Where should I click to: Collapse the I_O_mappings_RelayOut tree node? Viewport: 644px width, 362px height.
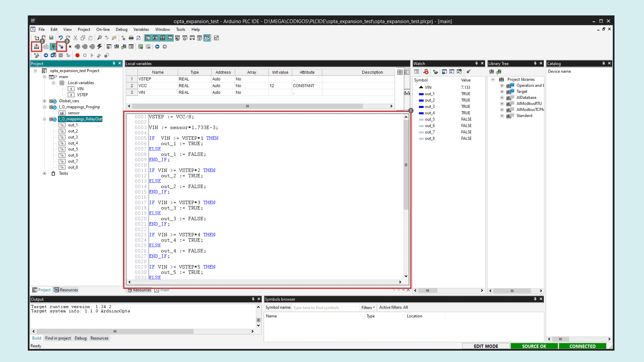(44, 119)
